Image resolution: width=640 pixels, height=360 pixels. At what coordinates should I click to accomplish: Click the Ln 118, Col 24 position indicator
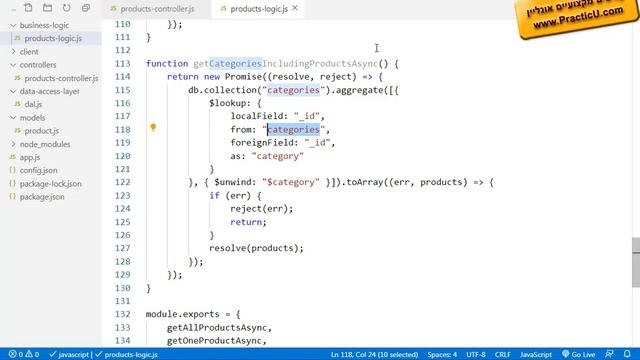pyautogui.click(x=374, y=354)
